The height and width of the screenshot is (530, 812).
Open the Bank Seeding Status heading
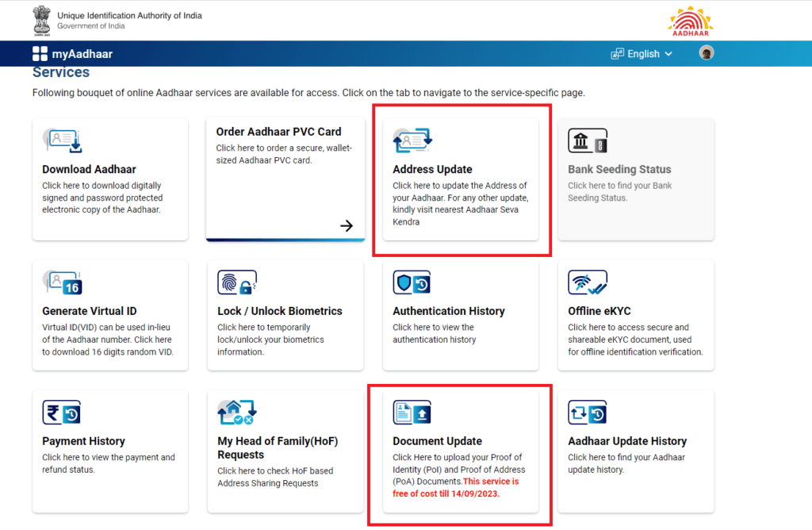(619, 170)
